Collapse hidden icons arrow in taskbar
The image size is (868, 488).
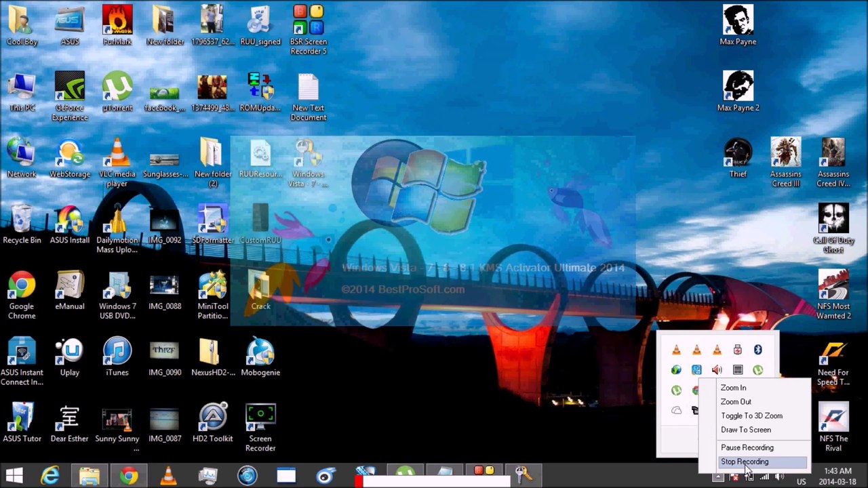tap(717, 477)
